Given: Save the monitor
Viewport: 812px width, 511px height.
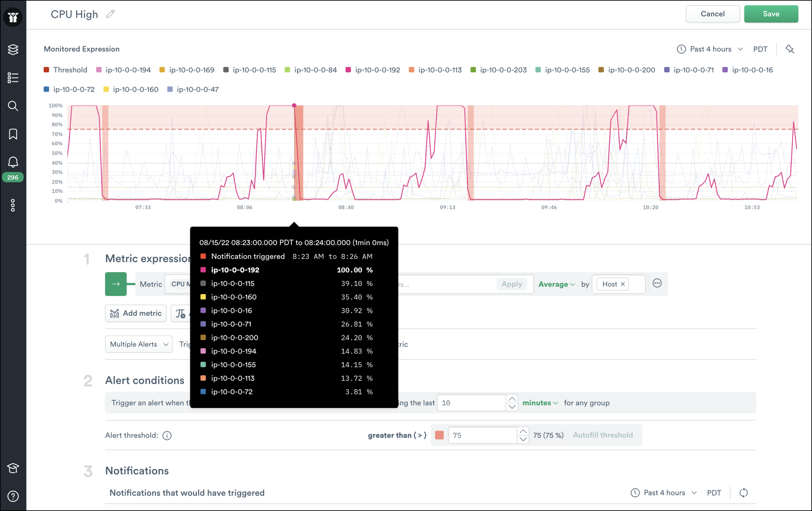Looking at the screenshot, I should click(771, 14).
